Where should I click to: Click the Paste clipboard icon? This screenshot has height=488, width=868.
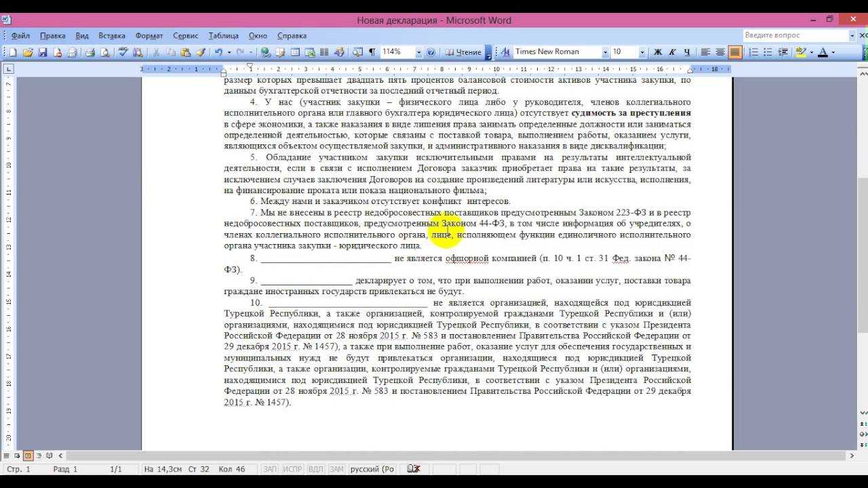(x=186, y=52)
